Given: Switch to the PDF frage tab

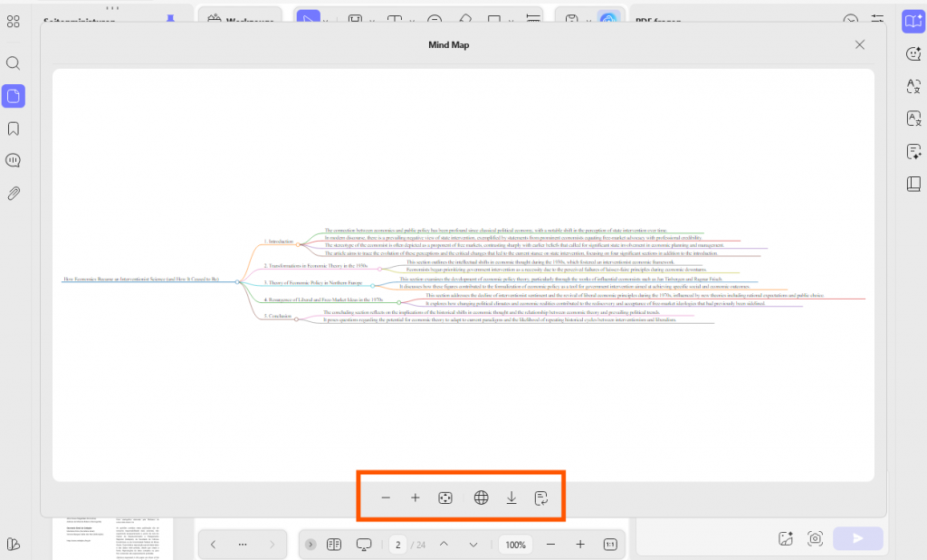Looking at the screenshot, I should pos(658,21).
